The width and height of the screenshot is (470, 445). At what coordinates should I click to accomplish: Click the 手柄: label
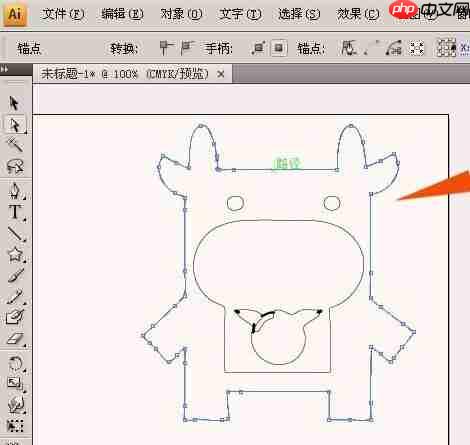point(219,49)
